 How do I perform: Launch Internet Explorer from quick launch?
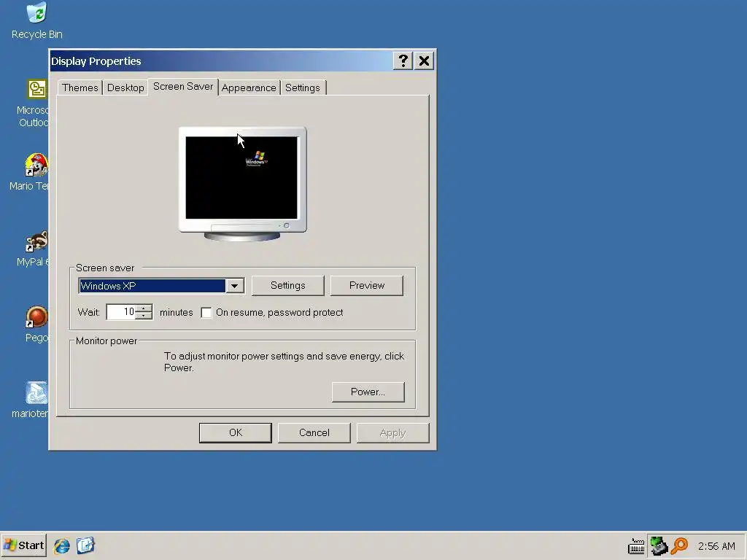[x=61, y=545]
